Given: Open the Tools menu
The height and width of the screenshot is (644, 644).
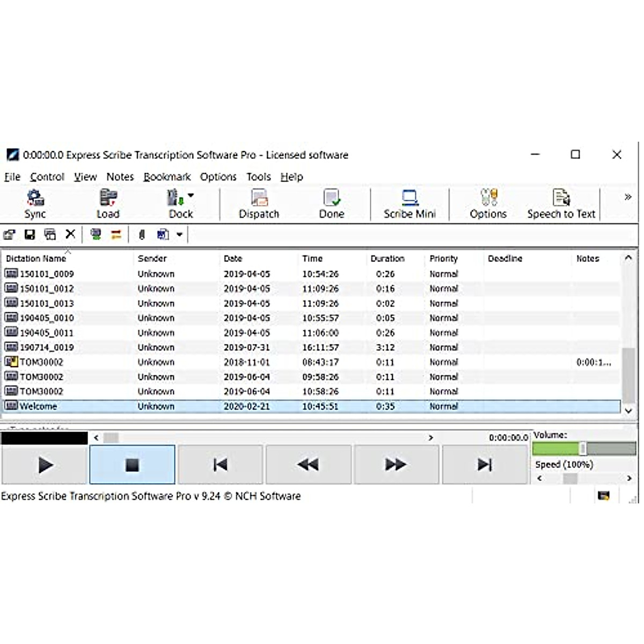Looking at the screenshot, I should [x=258, y=177].
